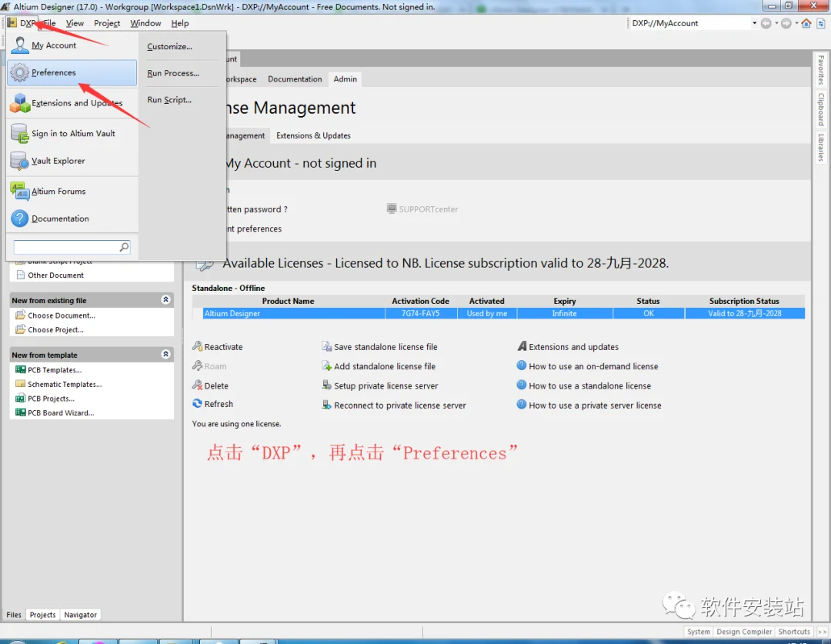Open the Navigator panel tab

point(81,615)
